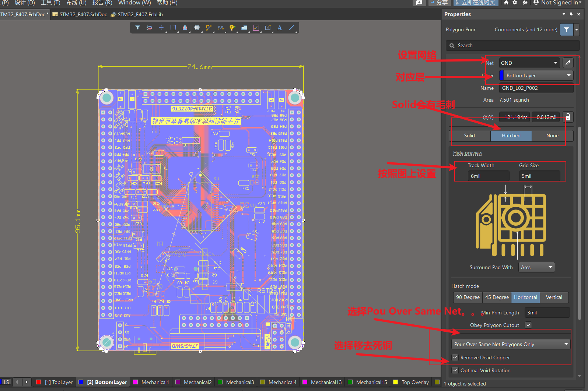Click the Properties Search field

[513, 45]
